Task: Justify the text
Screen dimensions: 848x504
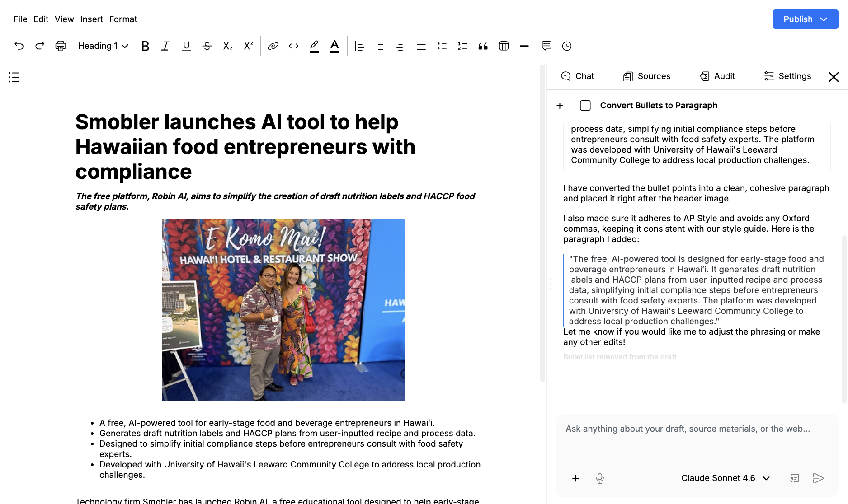Action: [x=421, y=46]
